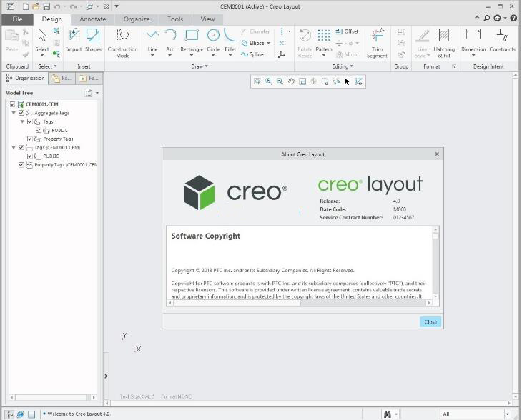
Task: Click the copyright text vertical scrollbar
Action: coord(435,263)
